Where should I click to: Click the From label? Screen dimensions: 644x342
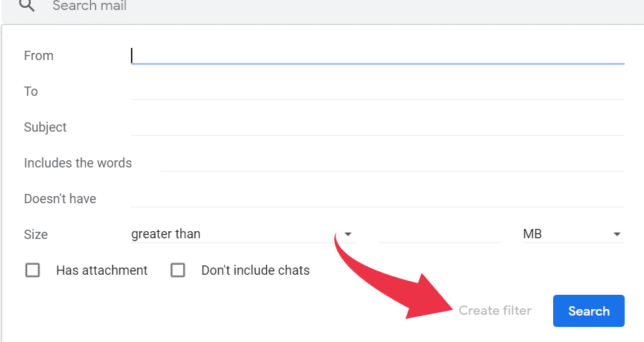(39, 55)
